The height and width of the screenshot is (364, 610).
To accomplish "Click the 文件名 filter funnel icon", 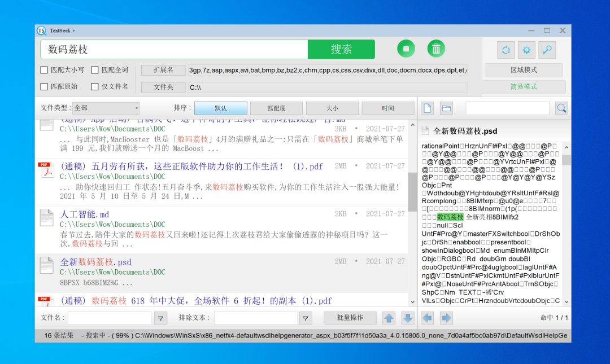I will [x=160, y=318].
